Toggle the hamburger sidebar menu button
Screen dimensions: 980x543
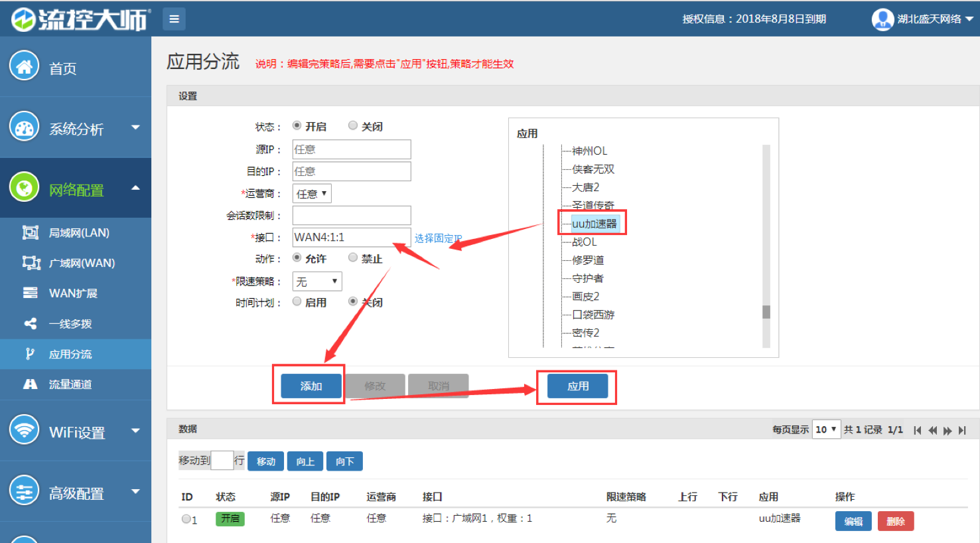(175, 19)
